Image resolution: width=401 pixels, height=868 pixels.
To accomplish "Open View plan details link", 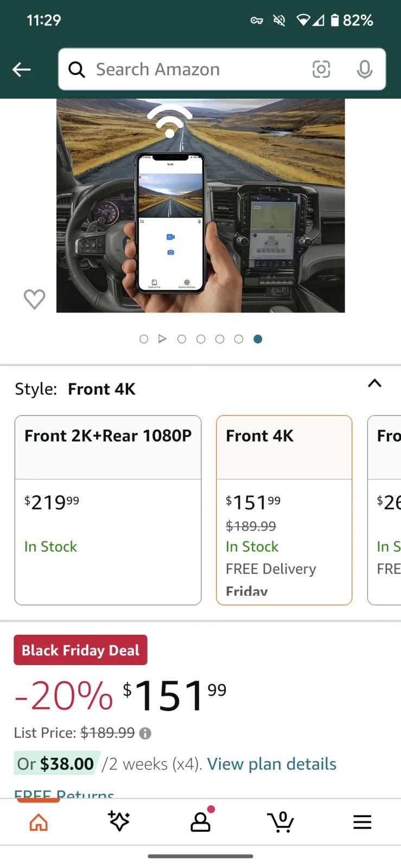I will coord(272,764).
